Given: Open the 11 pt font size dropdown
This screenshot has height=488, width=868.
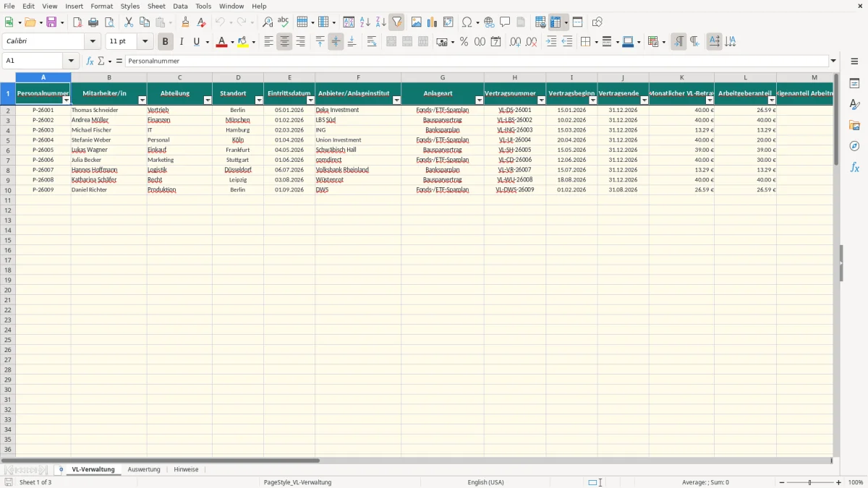Looking at the screenshot, I should (145, 42).
